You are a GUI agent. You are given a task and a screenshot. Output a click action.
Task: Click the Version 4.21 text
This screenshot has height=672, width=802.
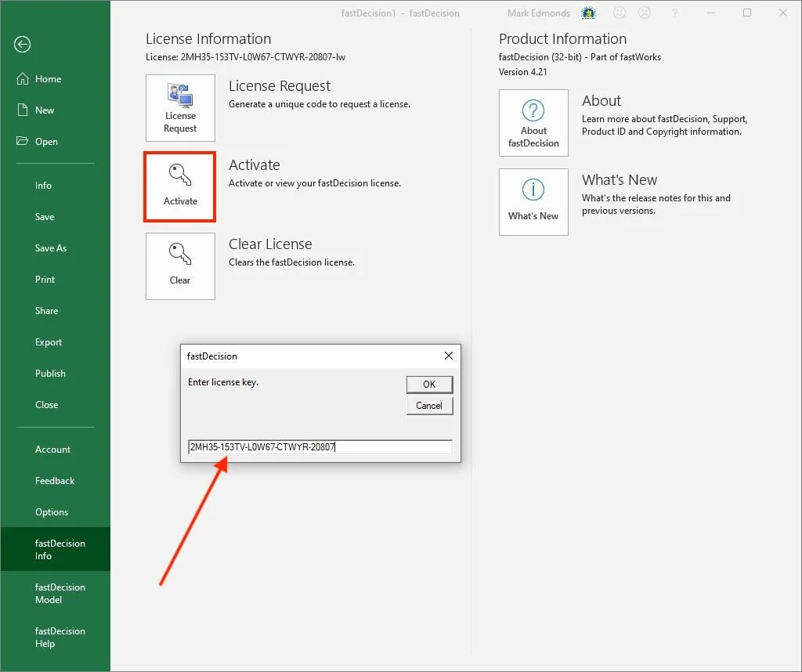pyautogui.click(x=522, y=72)
